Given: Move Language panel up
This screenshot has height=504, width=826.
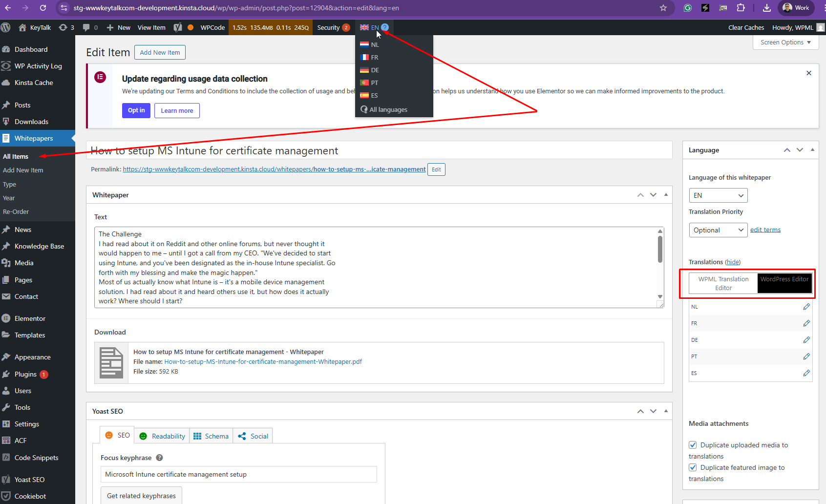Looking at the screenshot, I should pyautogui.click(x=787, y=150).
